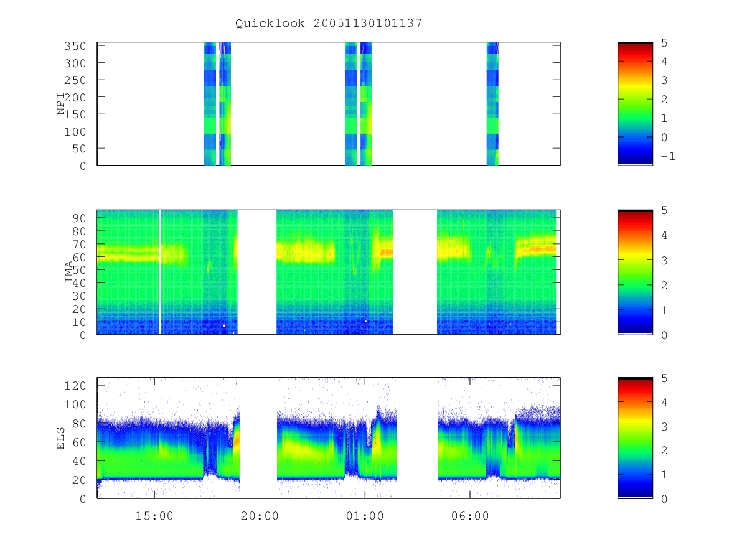Screen dimensions: 747x560
Task: Click the ELS axis label
Action: (x=61, y=438)
